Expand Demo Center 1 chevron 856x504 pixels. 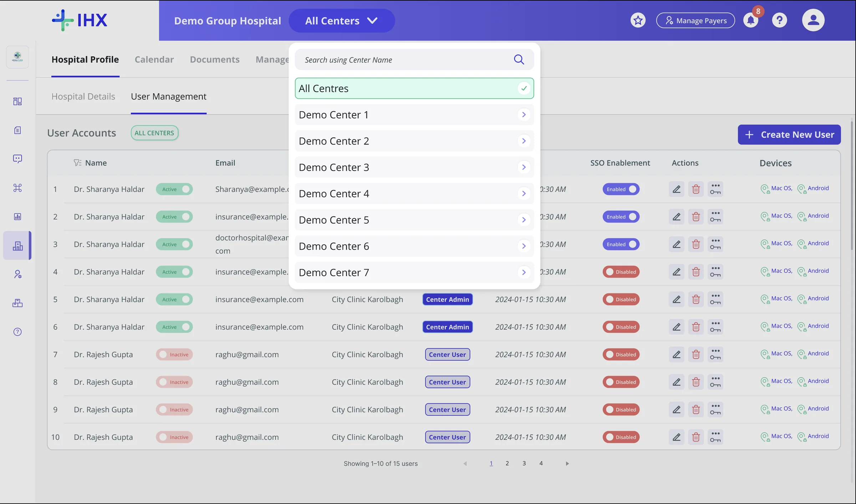pos(524,114)
